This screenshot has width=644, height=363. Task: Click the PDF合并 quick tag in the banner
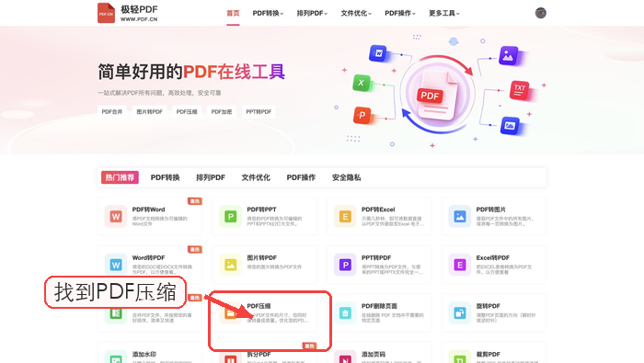tap(112, 111)
